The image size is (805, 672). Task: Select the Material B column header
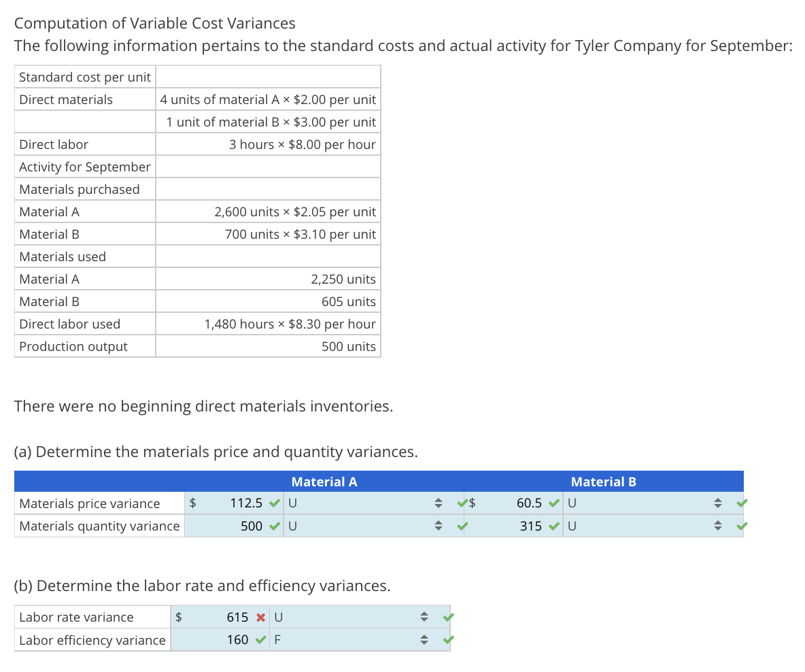point(603,482)
